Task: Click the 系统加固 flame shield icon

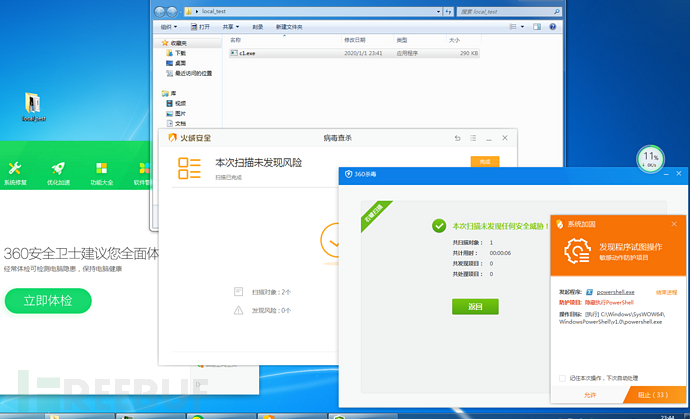Action: click(560, 224)
